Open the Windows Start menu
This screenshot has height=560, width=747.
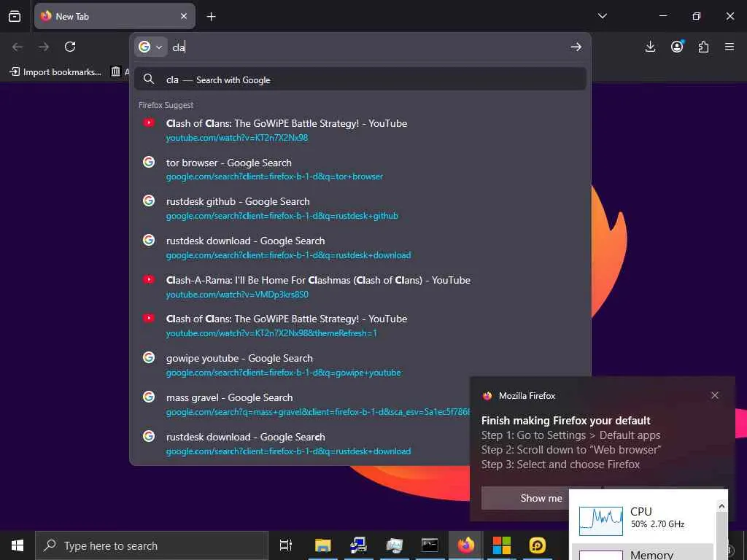[x=18, y=545]
